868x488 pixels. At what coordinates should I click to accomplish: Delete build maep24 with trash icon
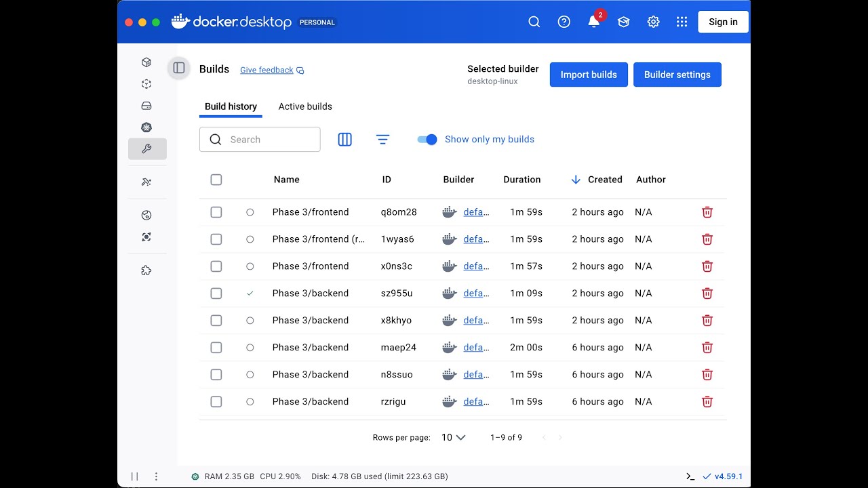click(707, 348)
